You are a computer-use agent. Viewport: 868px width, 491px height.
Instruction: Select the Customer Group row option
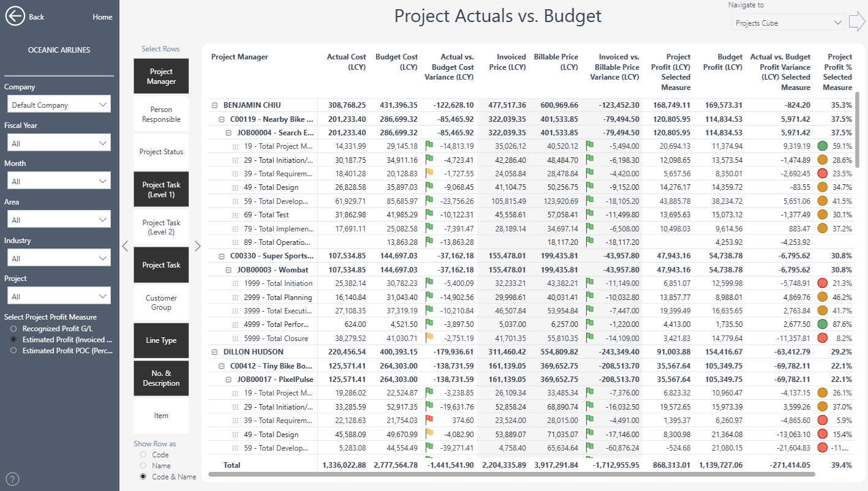tap(161, 302)
